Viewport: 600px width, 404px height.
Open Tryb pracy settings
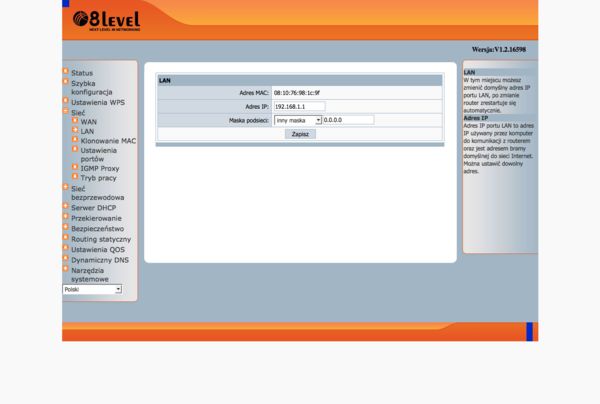[x=98, y=178]
